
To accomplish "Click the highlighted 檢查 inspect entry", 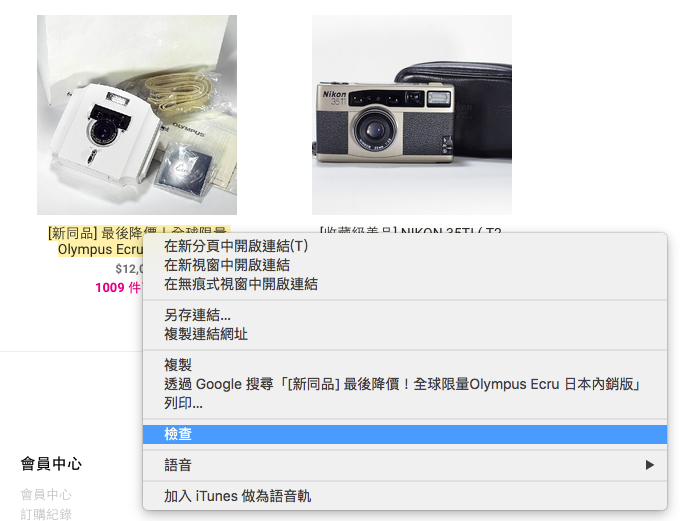I will (x=405, y=434).
